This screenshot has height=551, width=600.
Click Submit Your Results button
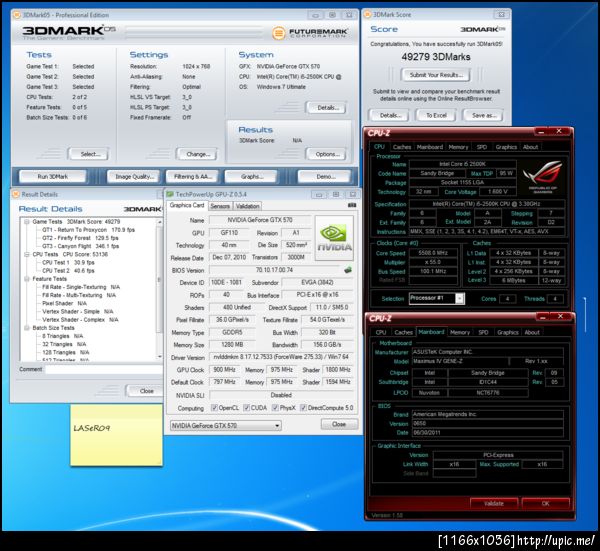point(436,75)
